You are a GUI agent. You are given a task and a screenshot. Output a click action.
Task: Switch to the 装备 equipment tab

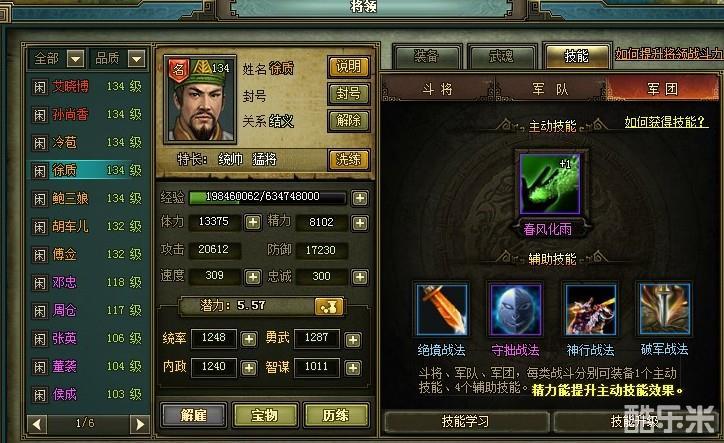click(x=427, y=57)
